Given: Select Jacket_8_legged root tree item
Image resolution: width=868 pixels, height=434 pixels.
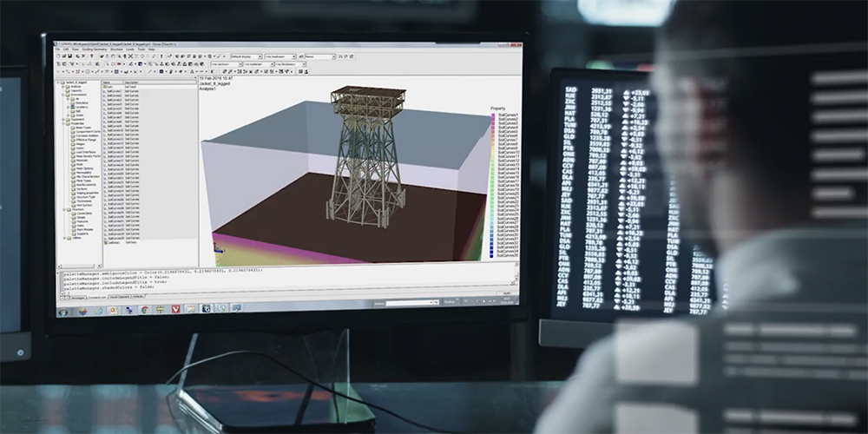Looking at the screenshot, I should [76, 82].
